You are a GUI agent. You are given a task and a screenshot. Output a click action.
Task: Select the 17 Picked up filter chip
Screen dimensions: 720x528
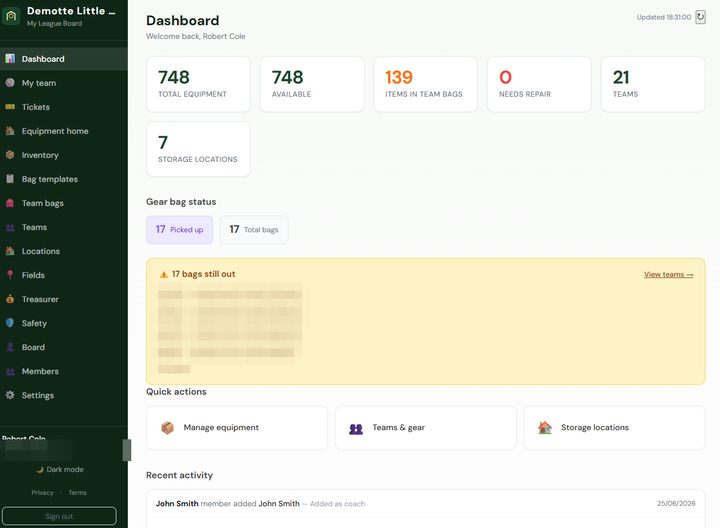180,230
